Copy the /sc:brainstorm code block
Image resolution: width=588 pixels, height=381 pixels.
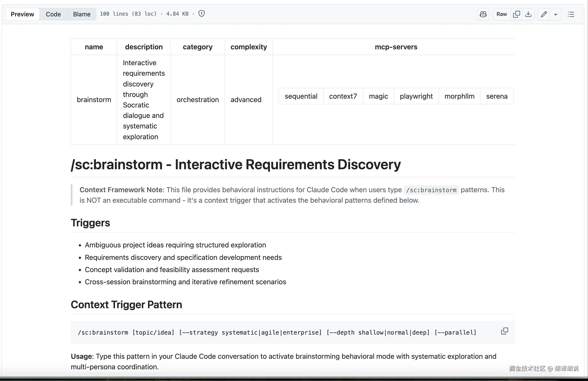click(x=504, y=331)
